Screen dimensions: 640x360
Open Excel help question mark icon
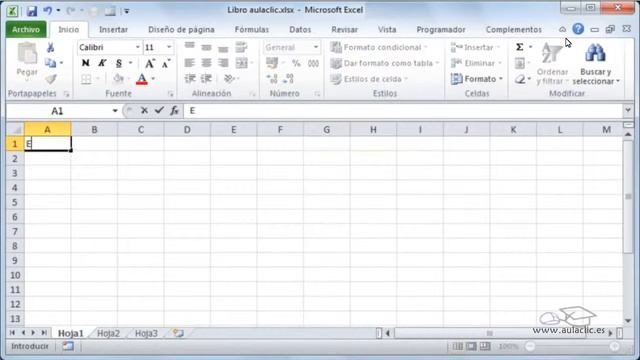click(x=578, y=29)
